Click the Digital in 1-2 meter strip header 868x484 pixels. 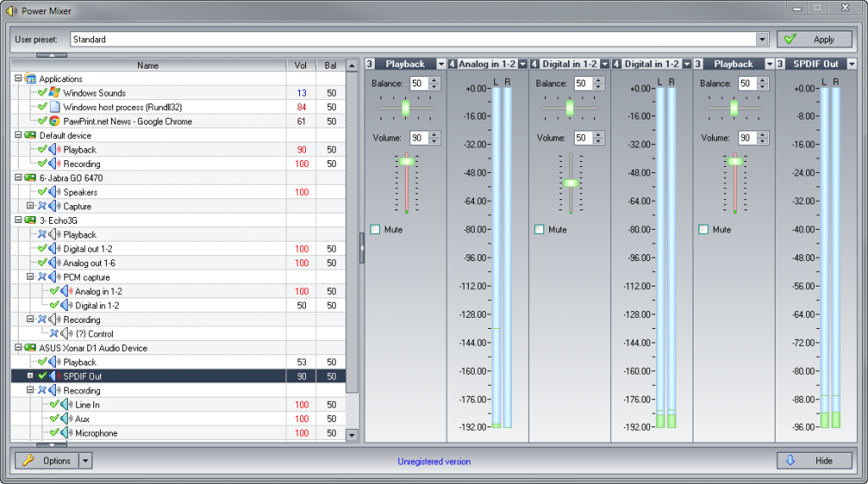tap(652, 64)
